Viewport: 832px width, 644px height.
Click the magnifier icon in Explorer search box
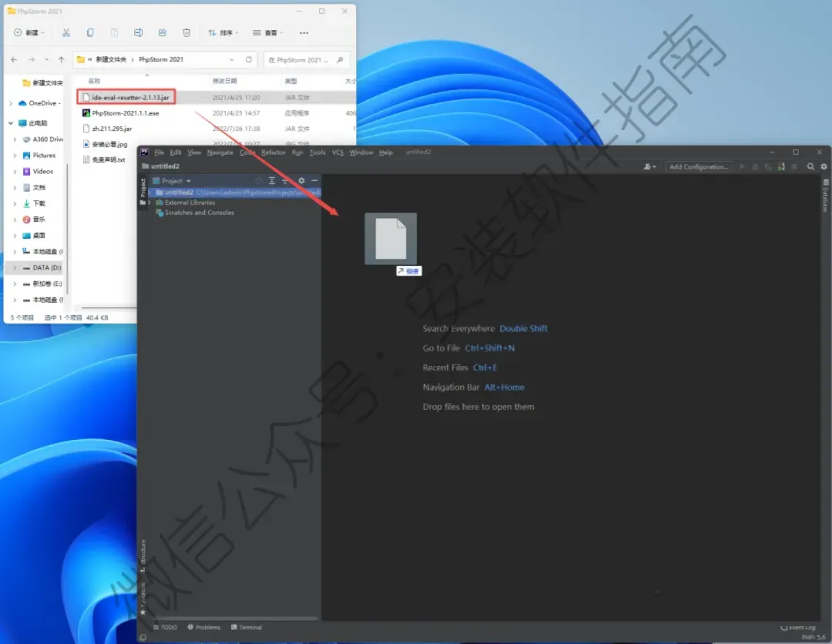[x=341, y=60]
